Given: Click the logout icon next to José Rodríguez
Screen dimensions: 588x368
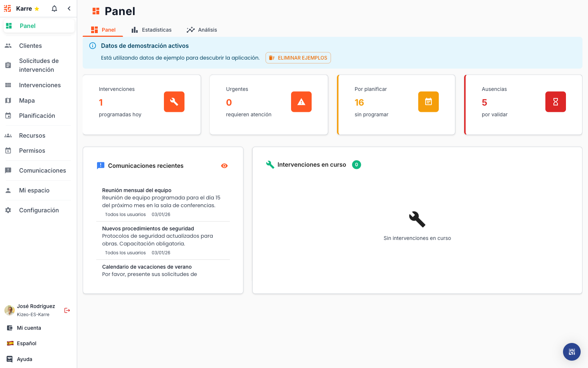Looking at the screenshot, I should pos(67,310).
